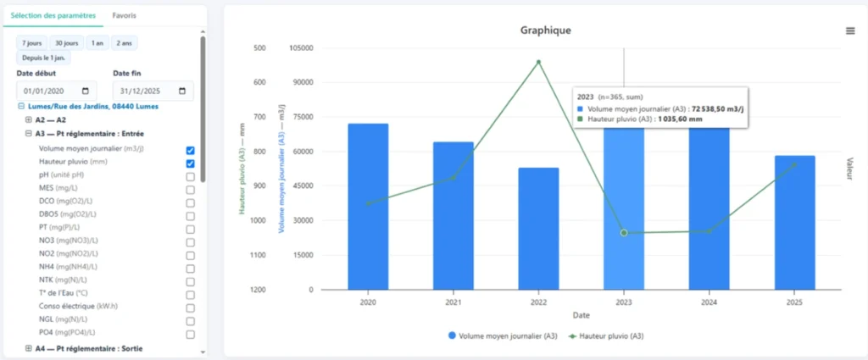Click the highlighted 2023 point on green line
The image size is (868, 360).
tap(624, 233)
